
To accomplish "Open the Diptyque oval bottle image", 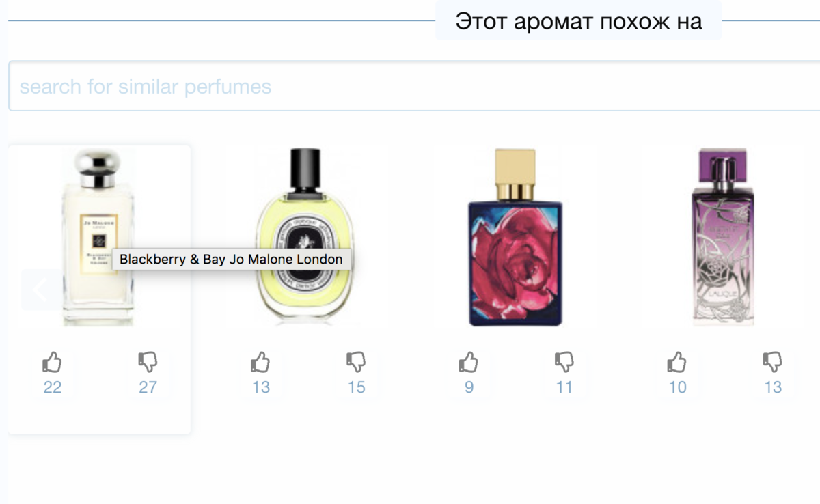I will point(305,237).
